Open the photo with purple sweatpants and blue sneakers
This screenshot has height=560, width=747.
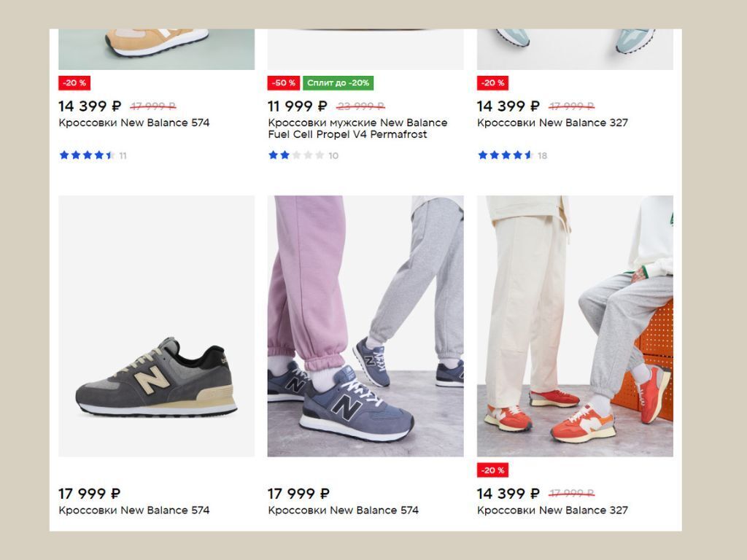tap(365, 326)
